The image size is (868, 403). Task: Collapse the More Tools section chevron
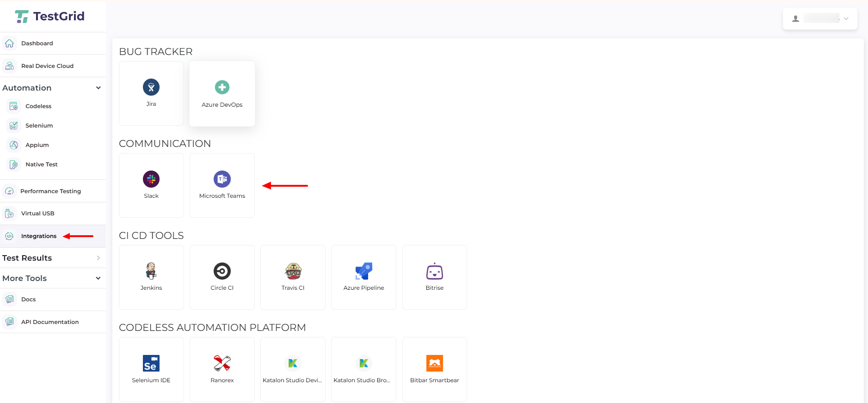pos(98,278)
